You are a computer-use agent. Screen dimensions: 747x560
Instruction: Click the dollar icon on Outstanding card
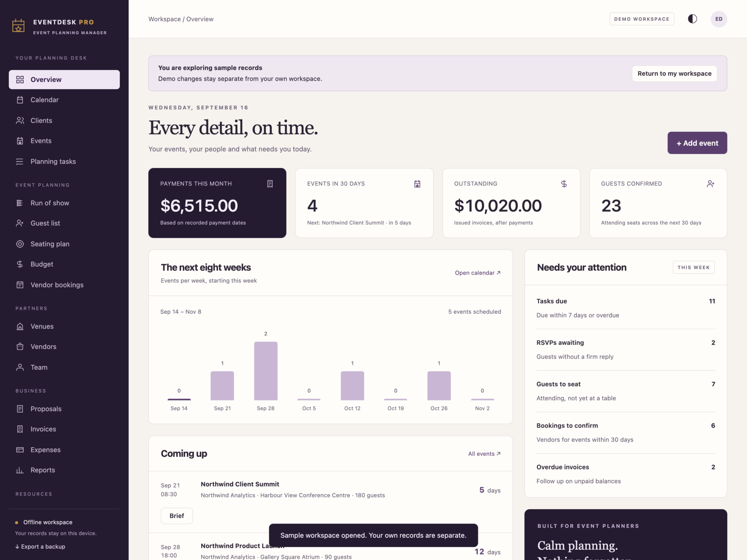coord(564,184)
